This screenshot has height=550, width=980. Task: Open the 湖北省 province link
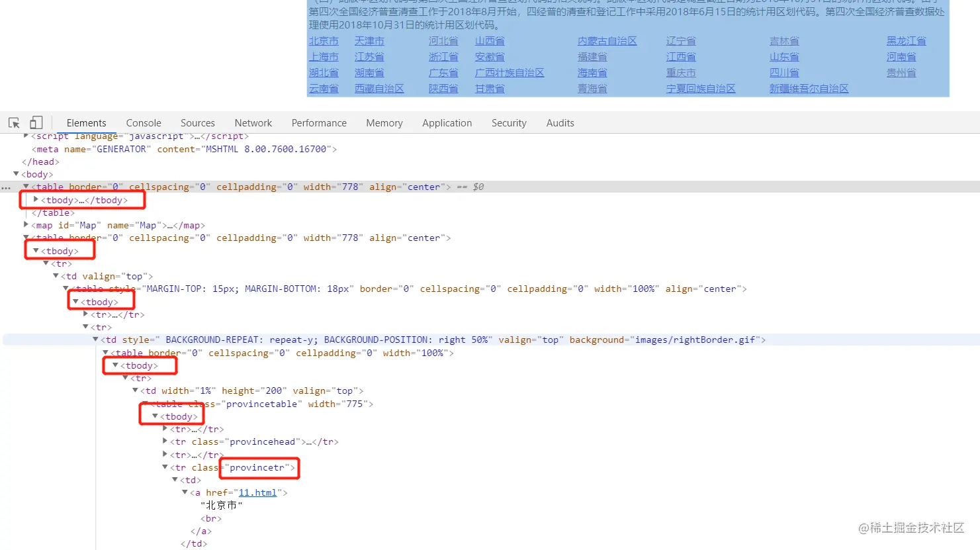point(324,73)
